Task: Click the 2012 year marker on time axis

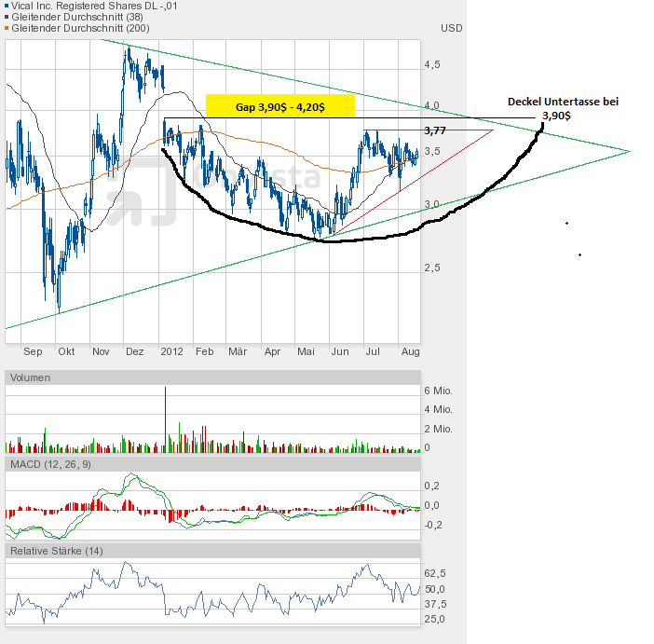Action: [171, 351]
